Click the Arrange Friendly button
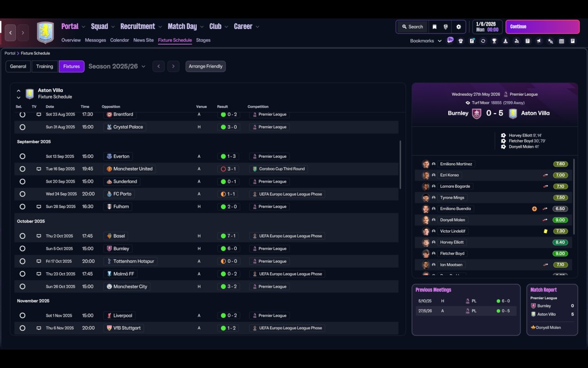Screen dimensions: 588x368 click(205, 66)
